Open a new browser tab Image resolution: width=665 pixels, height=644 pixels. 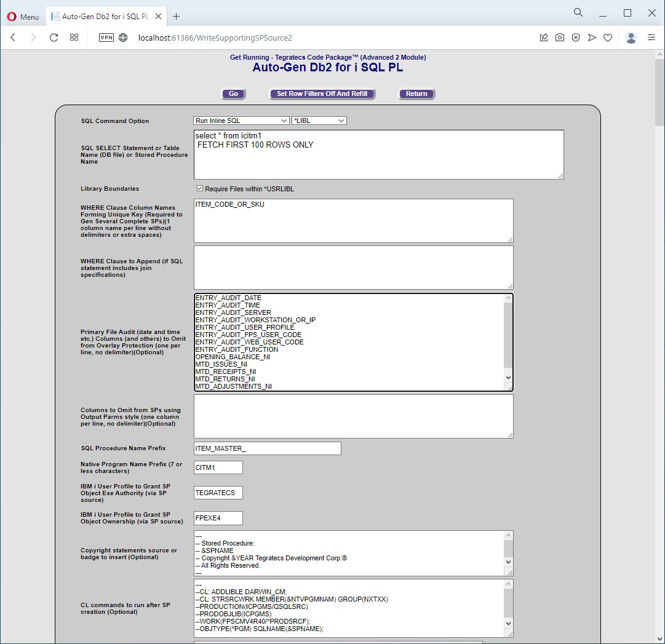tap(177, 17)
